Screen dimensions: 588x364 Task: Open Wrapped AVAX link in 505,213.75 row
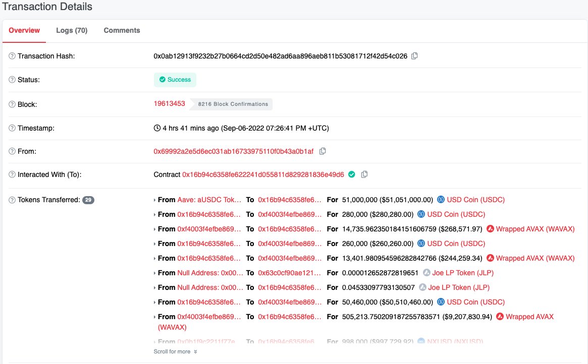click(529, 317)
